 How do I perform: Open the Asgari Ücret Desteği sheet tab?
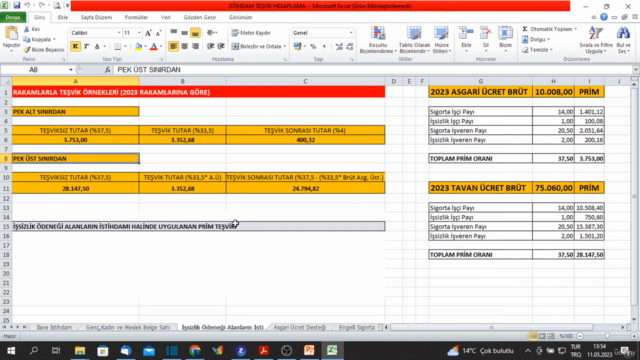[300, 327]
